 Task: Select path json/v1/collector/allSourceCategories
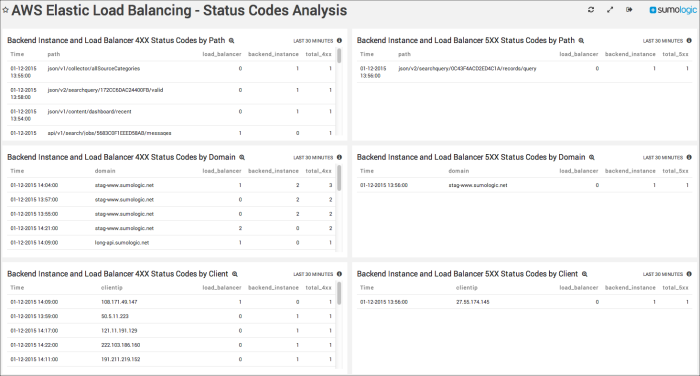pos(94,69)
